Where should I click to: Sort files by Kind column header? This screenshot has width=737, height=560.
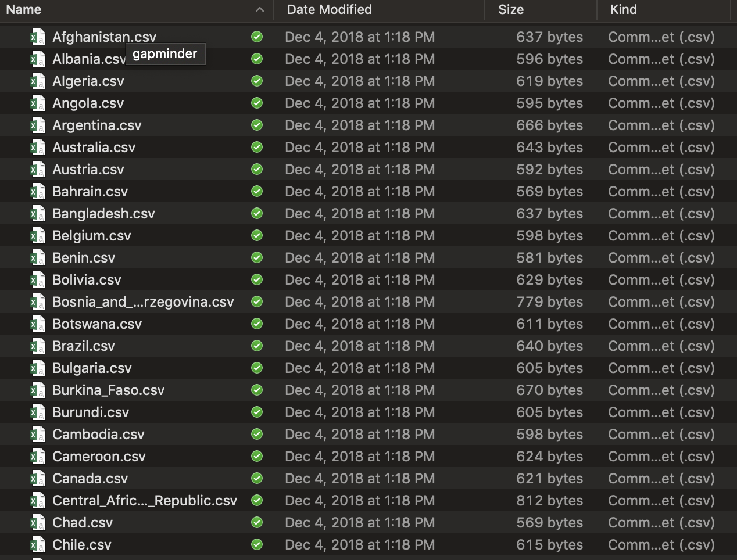(x=623, y=10)
